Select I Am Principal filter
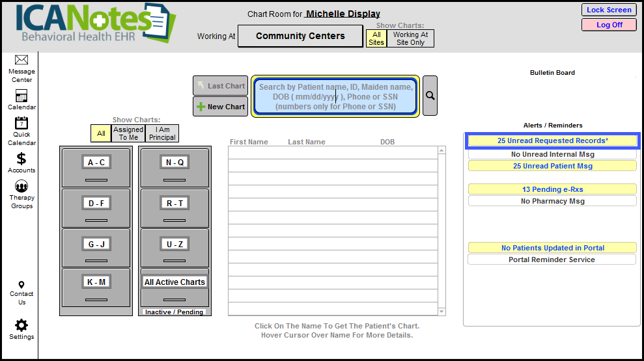The image size is (644, 361). pos(162,133)
